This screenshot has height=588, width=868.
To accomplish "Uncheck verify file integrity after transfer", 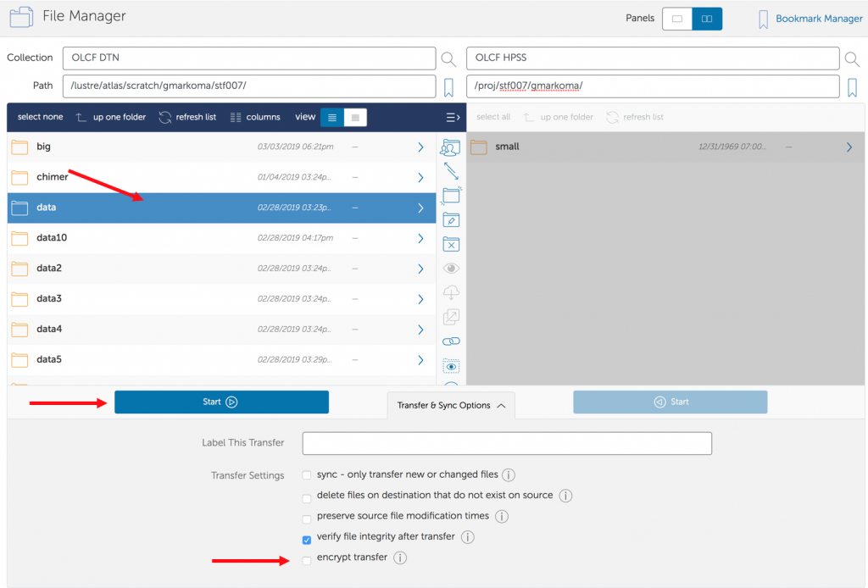I will (307, 538).
